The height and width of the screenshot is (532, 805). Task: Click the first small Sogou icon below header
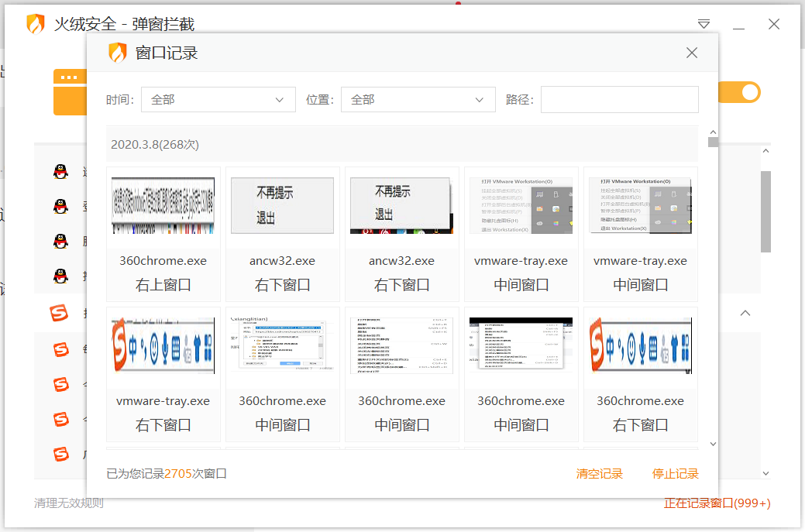pos(61,349)
